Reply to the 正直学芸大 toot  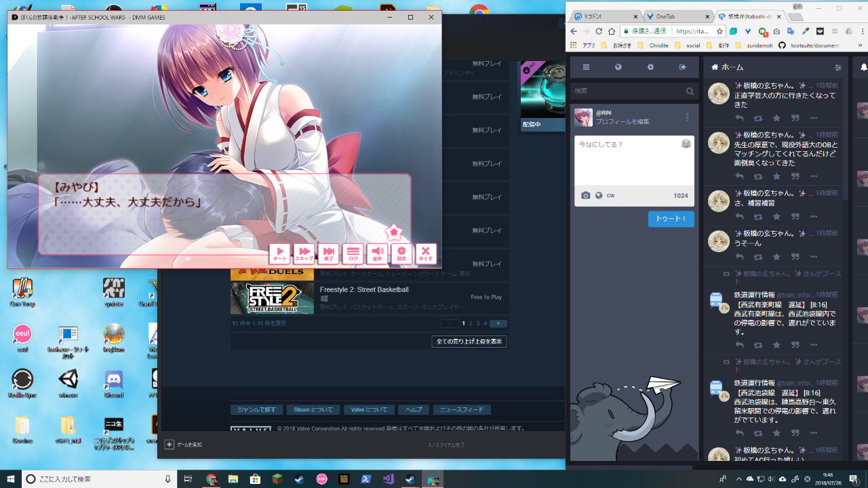[739, 119]
